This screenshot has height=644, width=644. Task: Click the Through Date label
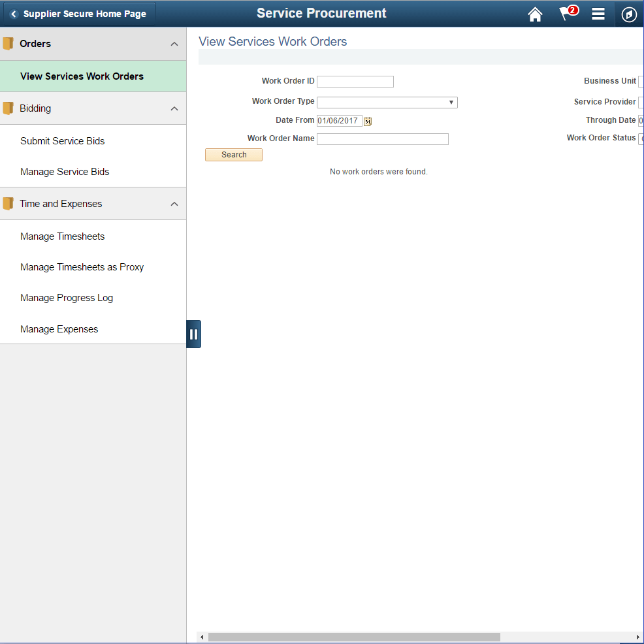pyautogui.click(x=610, y=120)
